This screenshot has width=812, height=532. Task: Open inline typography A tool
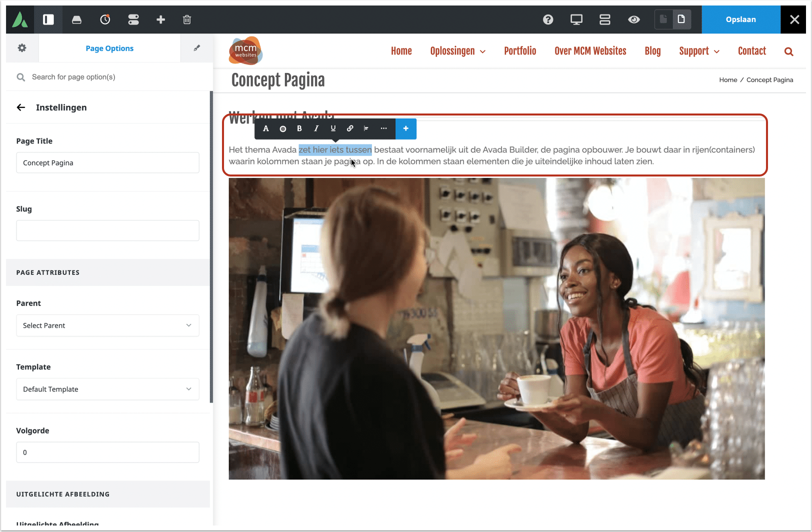(266, 128)
